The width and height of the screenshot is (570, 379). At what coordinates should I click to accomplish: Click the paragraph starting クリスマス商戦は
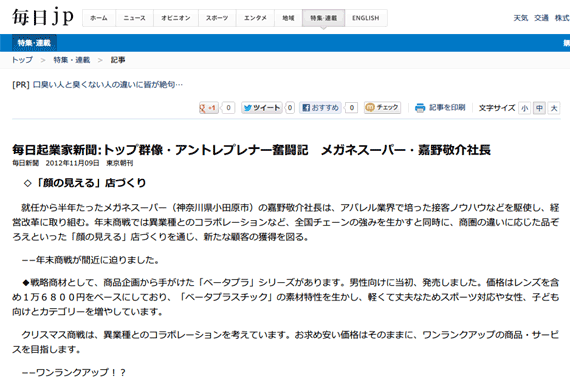point(285,342)
